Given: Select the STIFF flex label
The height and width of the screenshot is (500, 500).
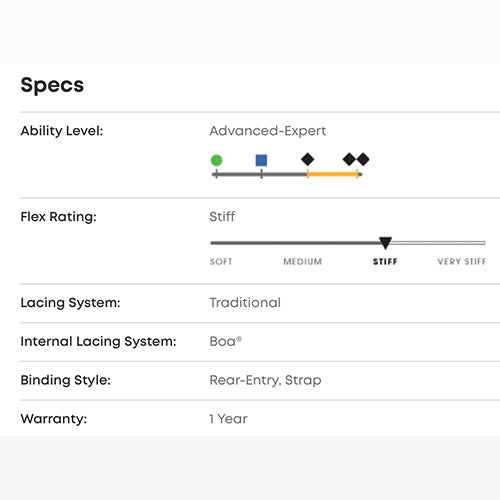Looking at the screenshot, I should [x=385, y=262].
